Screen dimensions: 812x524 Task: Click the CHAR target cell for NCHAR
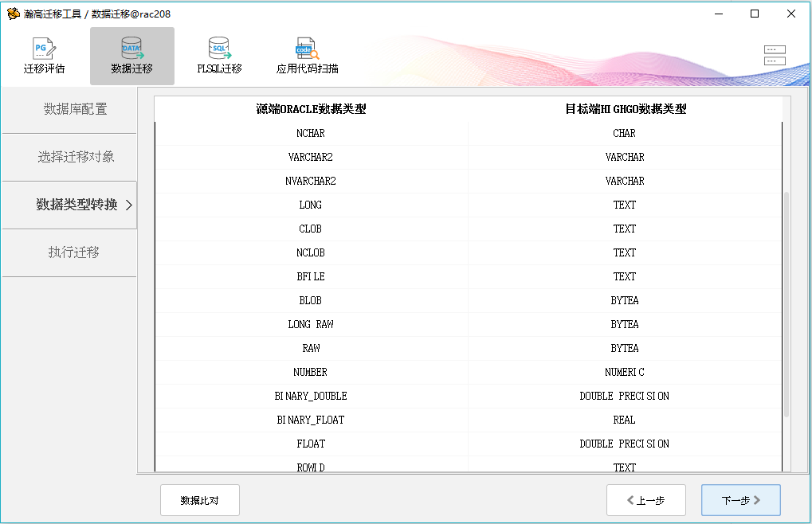625,134
